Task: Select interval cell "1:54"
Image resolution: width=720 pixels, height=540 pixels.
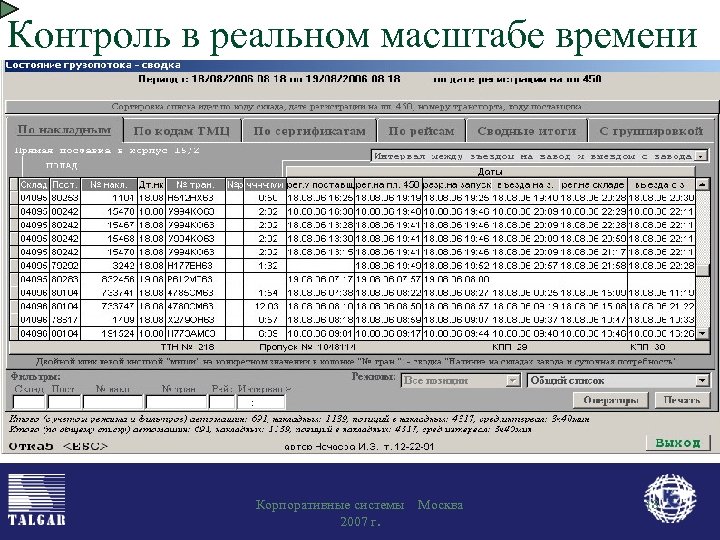Action: (264, 292)
